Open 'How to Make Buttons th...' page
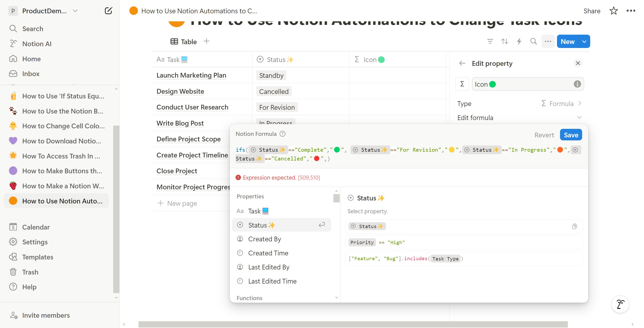644x328 pixels. (x=57, y=171)
